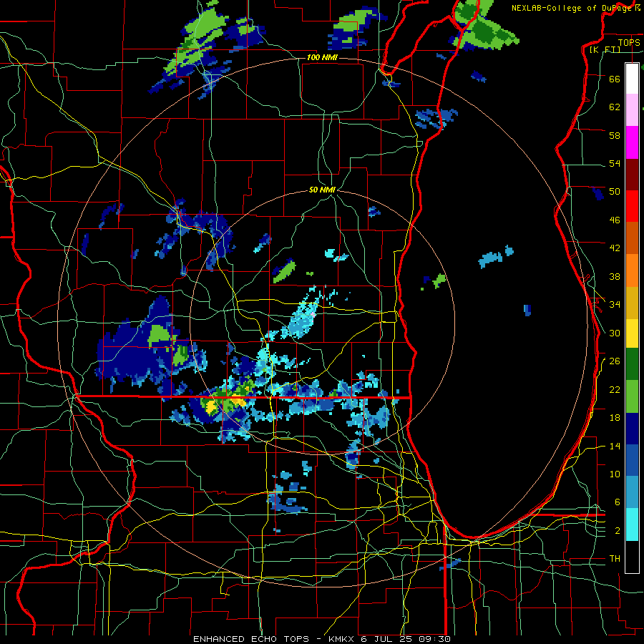Click the '14' legend value
644x644 pixels.
[x=615, y=446]
